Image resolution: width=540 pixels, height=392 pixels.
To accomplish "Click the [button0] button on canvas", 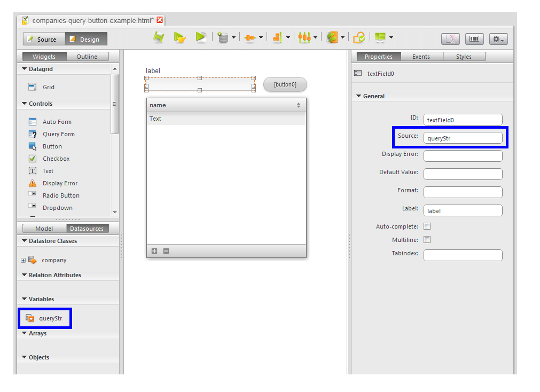I will coord(285,84).
